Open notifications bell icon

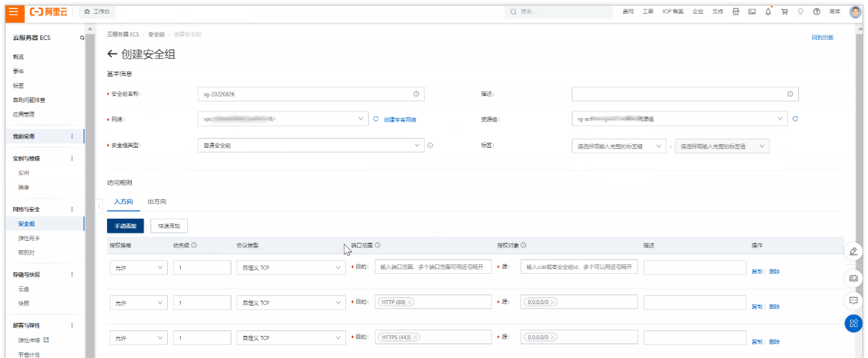769,12
